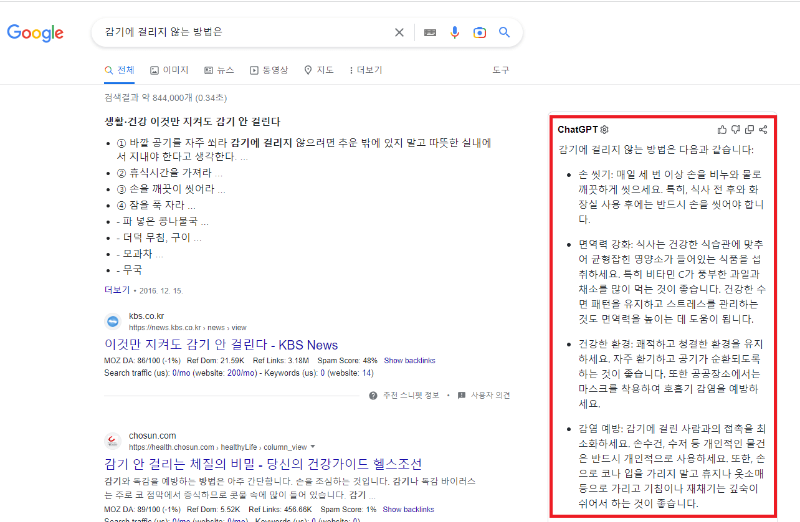
Task: Switch to the 지도 tab
Action: [319, 70]
